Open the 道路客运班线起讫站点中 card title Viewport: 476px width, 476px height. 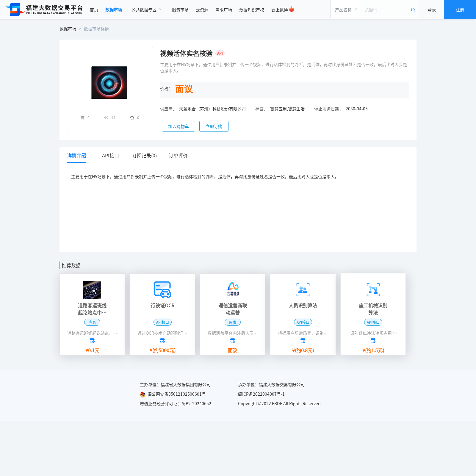click(x=92, y=309)
